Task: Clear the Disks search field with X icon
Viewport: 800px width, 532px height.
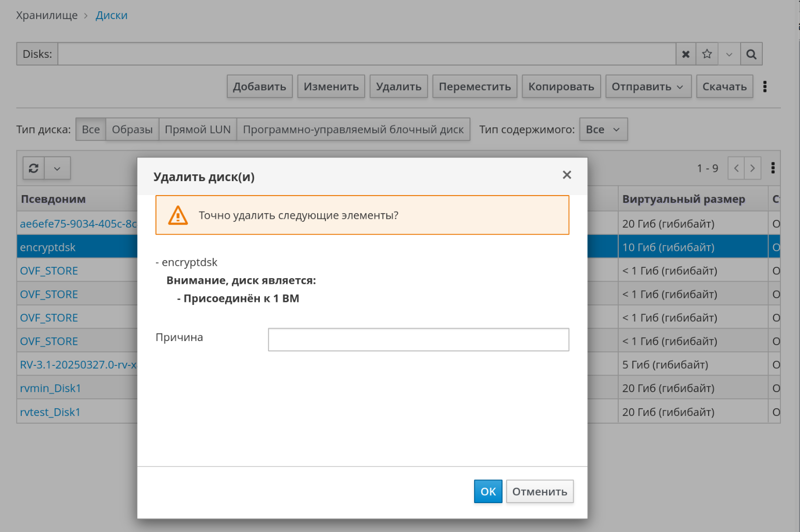Action: (685, 54)
